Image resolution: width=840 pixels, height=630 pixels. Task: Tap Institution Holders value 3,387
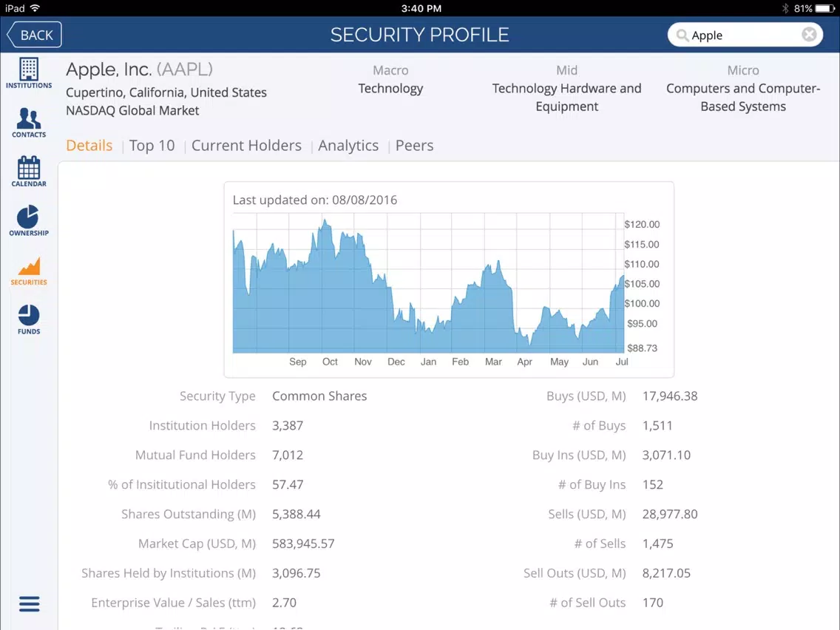pos(288,425)
